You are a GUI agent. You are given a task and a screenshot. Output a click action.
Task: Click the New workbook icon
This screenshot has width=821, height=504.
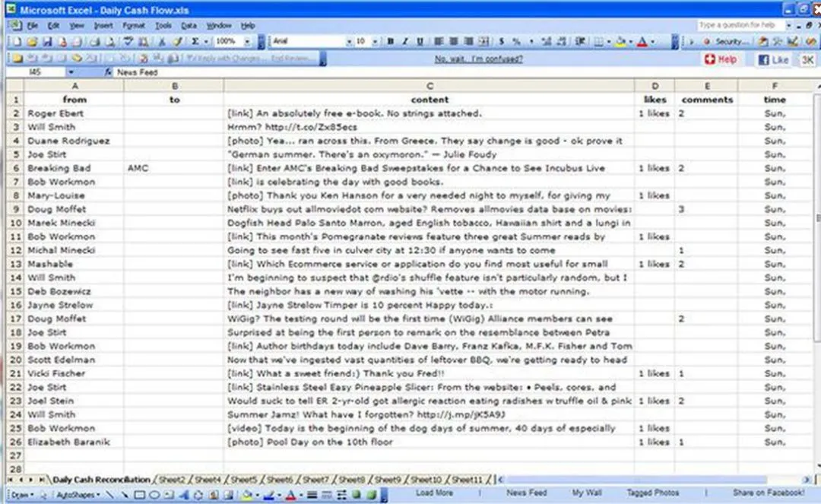pos(16,41)
